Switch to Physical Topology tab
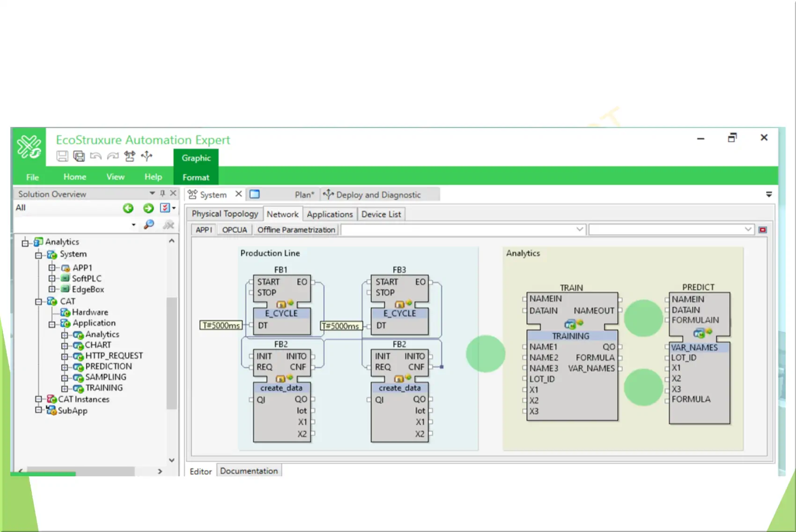 (225, 214)
